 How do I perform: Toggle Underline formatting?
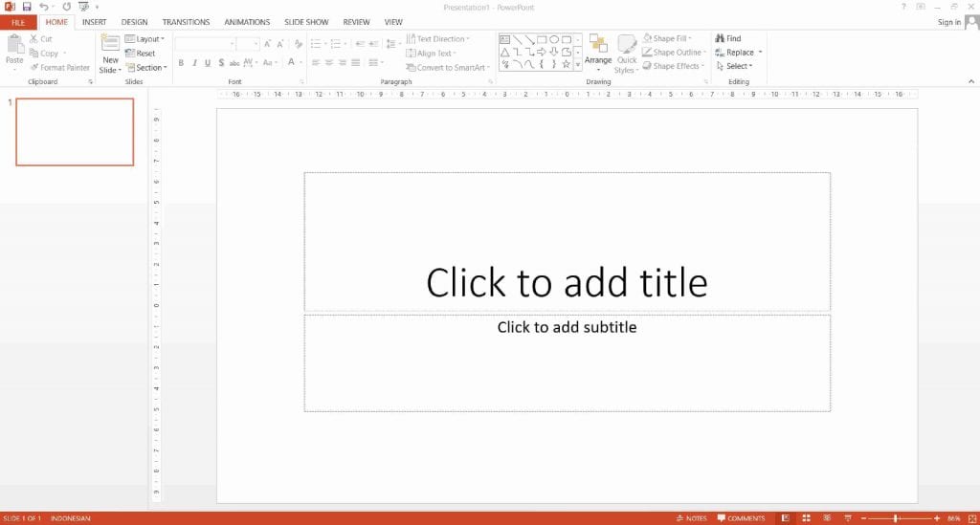pyautogui.click(x=208, y=62)
